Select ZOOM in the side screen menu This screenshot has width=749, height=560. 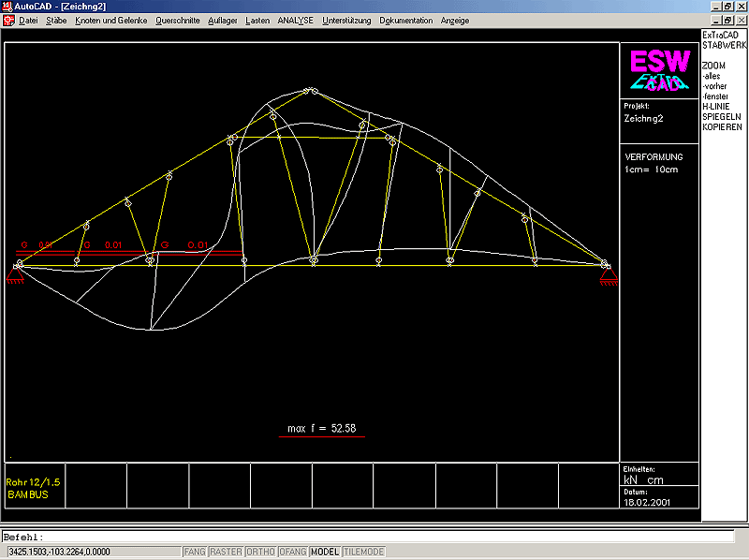[x=713, y=66]
